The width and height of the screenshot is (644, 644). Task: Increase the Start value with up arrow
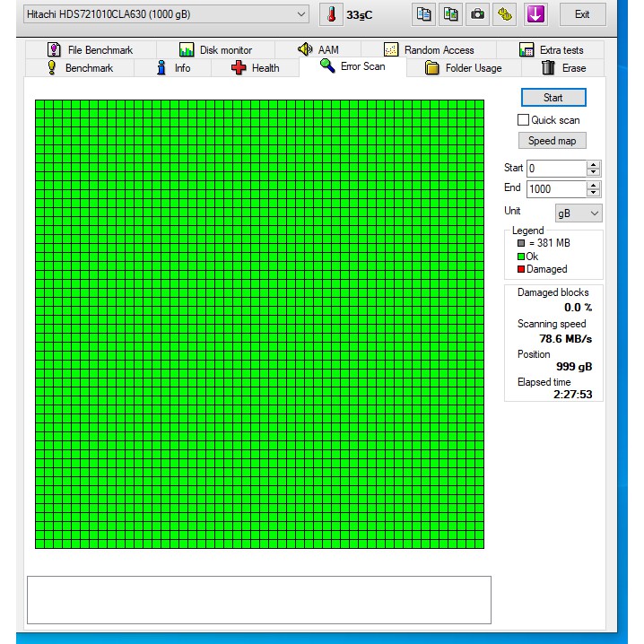tap(594, 164)
